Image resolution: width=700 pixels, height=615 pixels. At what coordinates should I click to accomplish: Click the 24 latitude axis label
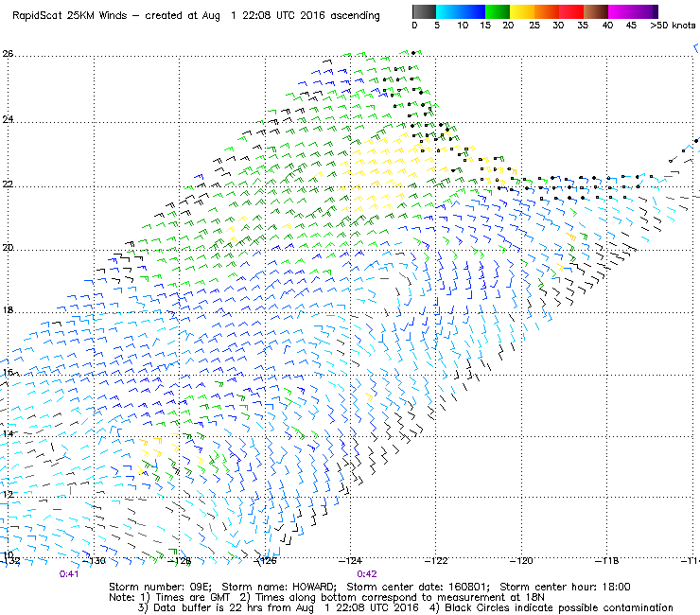[8, 119]
